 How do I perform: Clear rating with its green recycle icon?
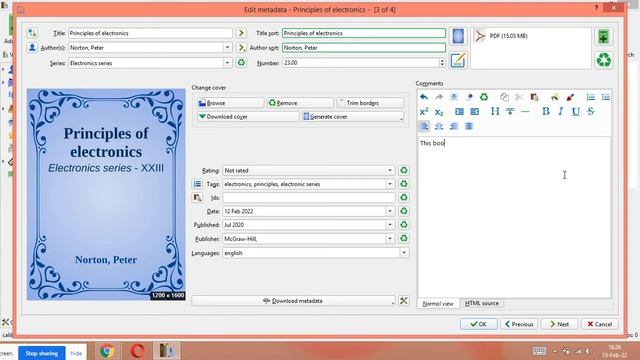(404, 170)
